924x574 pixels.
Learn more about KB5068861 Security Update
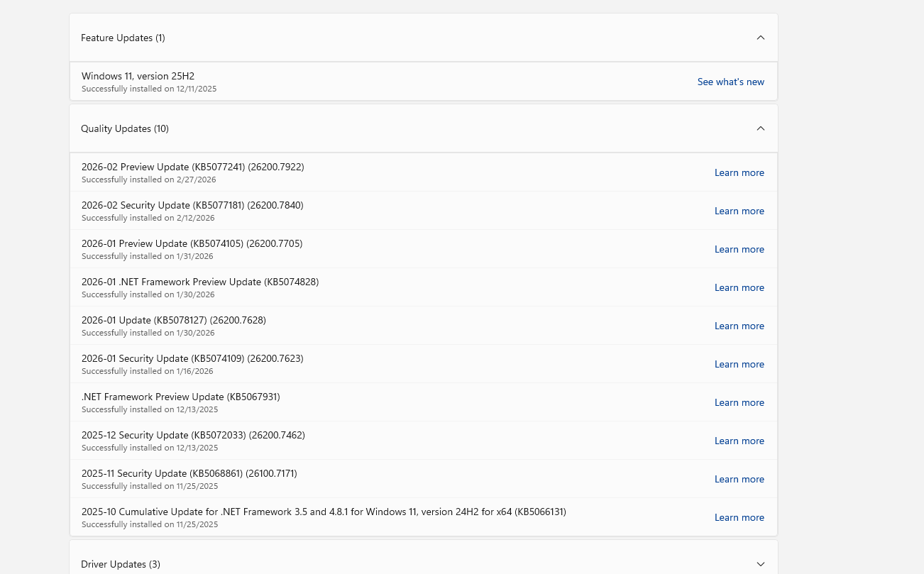[739, 479]
